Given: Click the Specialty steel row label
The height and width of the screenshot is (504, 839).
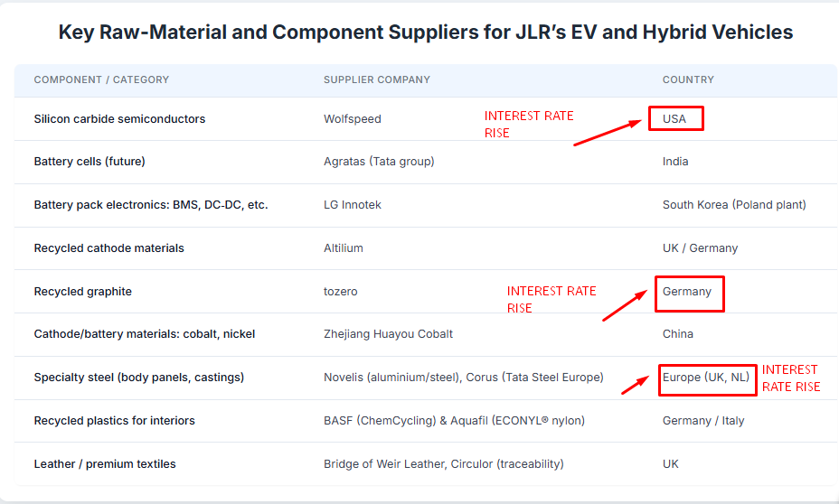Looking at the screenshot, I should (138, 378).
